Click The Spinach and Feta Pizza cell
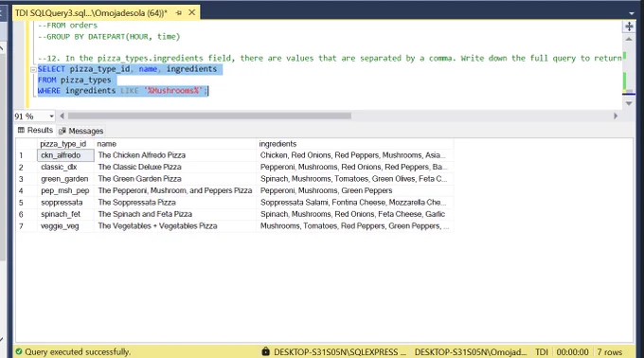 (x=175, y=214)
